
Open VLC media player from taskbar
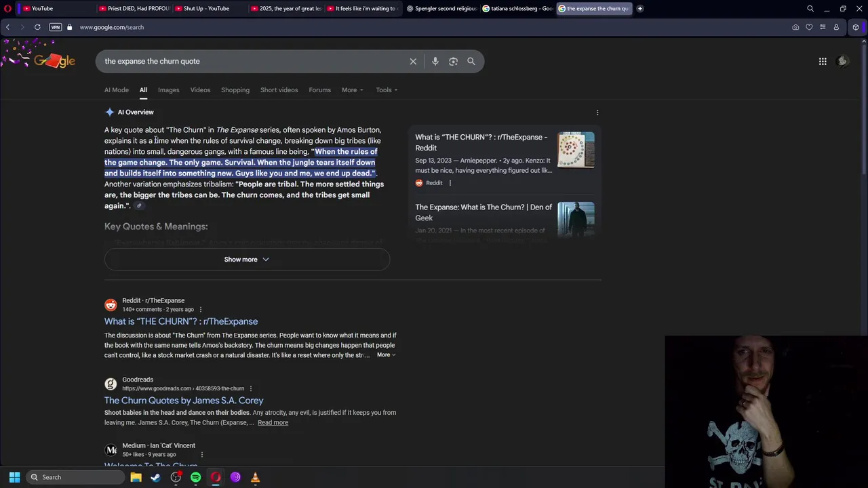coord(255,477)
